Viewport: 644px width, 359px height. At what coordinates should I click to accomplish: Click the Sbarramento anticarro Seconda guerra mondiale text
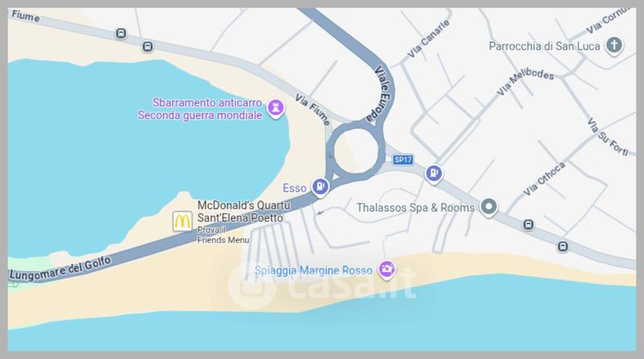(200, 109)
